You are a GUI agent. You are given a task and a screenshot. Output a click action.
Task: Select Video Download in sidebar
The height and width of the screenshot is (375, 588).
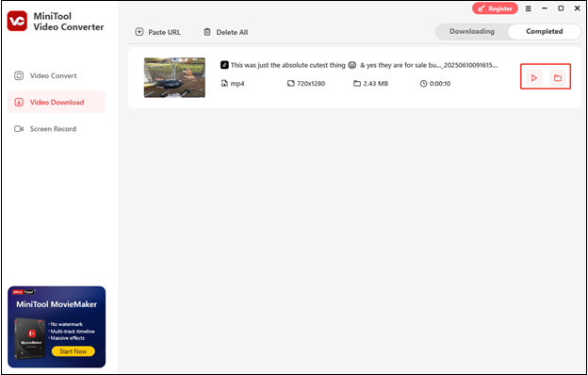tap(57, 102)
